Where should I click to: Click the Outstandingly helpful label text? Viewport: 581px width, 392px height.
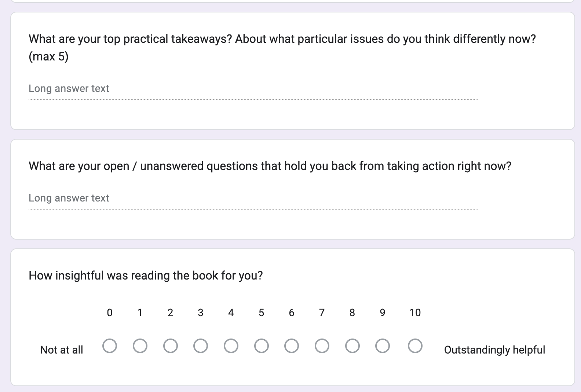click(494, 350)
